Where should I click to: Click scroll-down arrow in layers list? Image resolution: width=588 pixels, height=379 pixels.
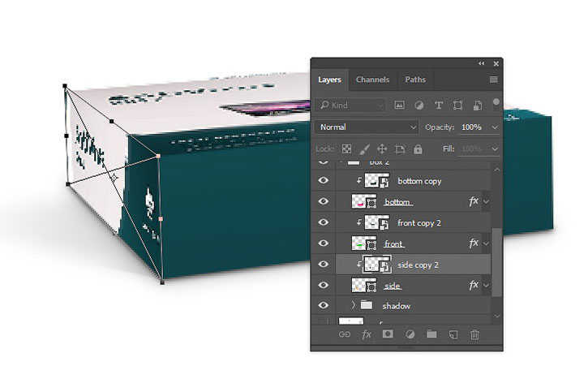(497, 316)
